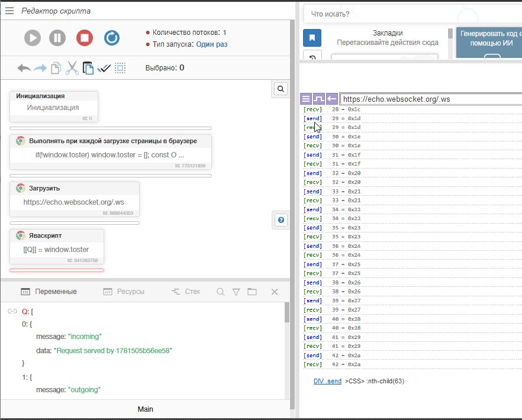522x420 pixels.
Task: Click the Paste actions icon
Action: pos(88,68)
